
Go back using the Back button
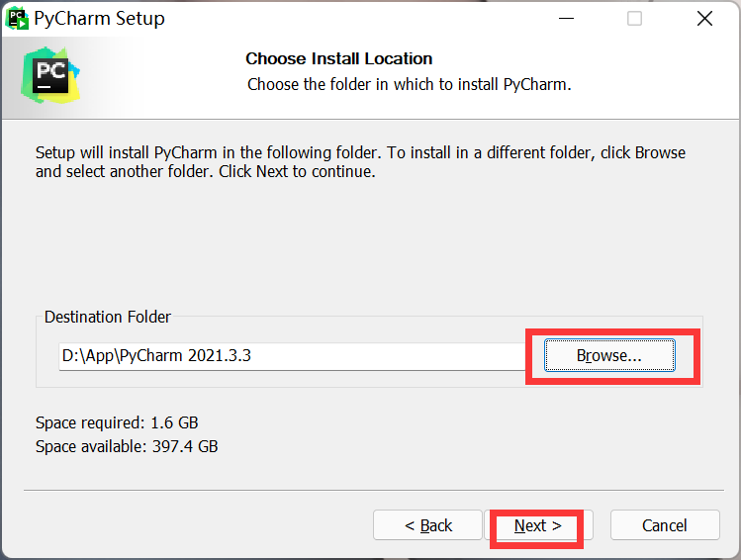pos(427,525)
